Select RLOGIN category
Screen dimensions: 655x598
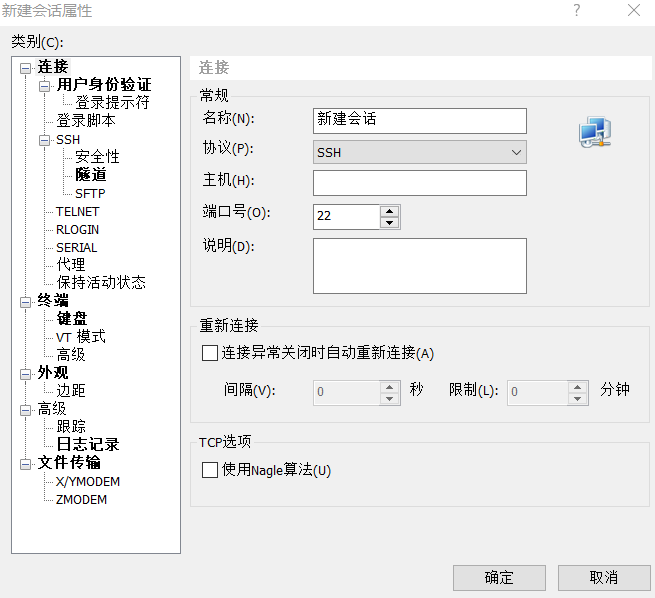pos(78,229)
